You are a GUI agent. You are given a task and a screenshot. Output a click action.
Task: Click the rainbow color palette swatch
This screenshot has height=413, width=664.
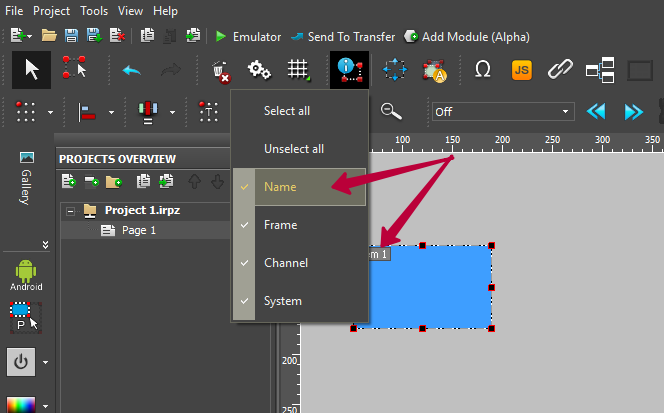[x=21, y=405]
